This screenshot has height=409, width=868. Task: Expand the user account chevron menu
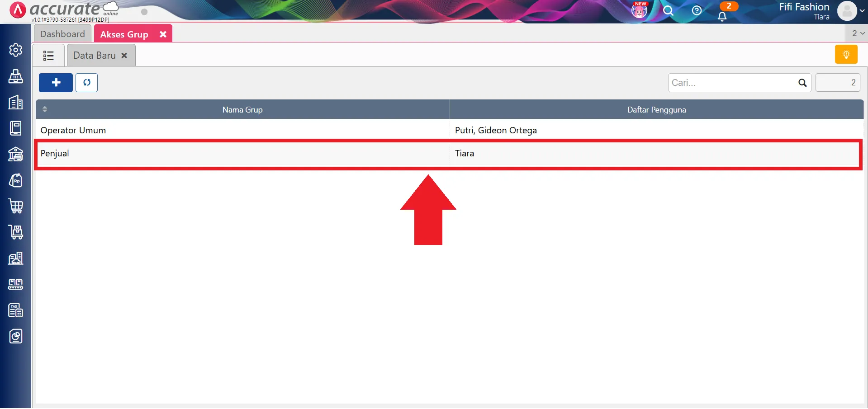click(x=862, y=10)
